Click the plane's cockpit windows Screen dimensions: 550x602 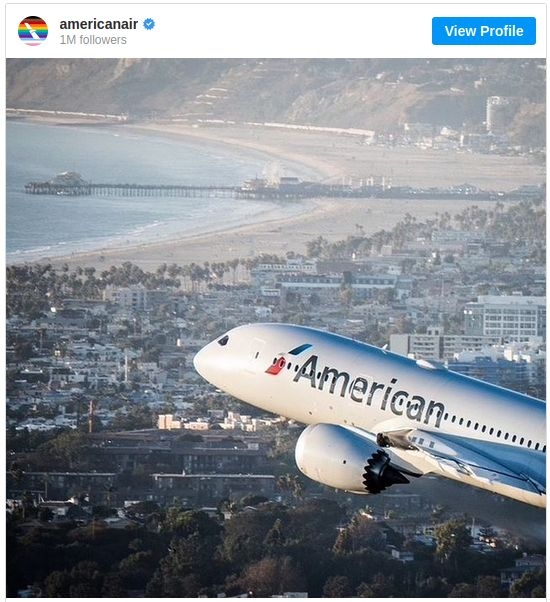point(223,340)
